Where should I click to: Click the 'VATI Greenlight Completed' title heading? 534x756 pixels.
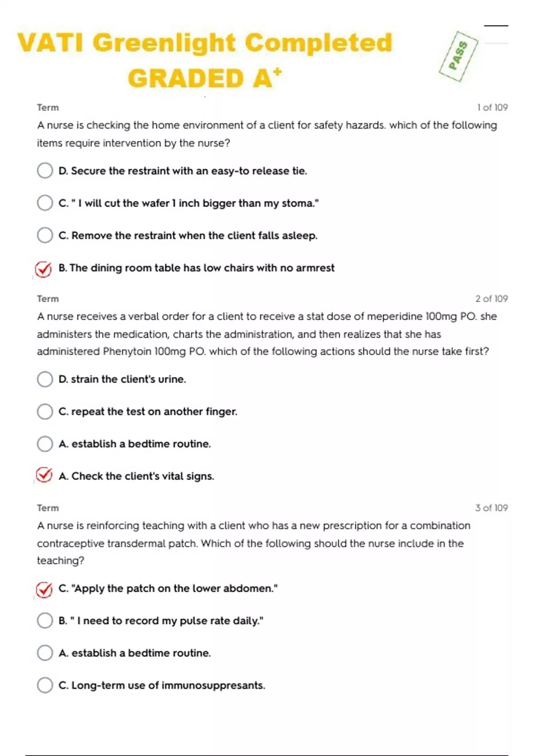click(205, 43)
